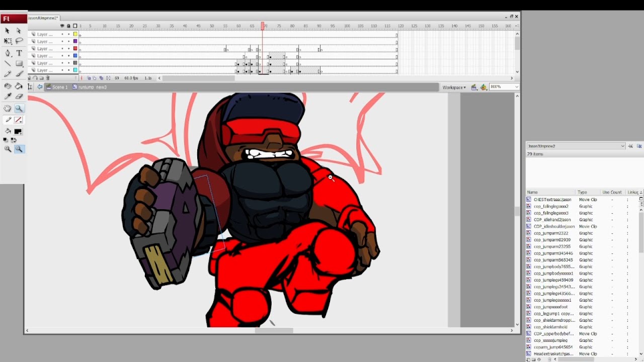The height and width of the screenshot is (362, 644).
Task: Go to Scene 1 in the edit bar
Action: coord(56,87)
